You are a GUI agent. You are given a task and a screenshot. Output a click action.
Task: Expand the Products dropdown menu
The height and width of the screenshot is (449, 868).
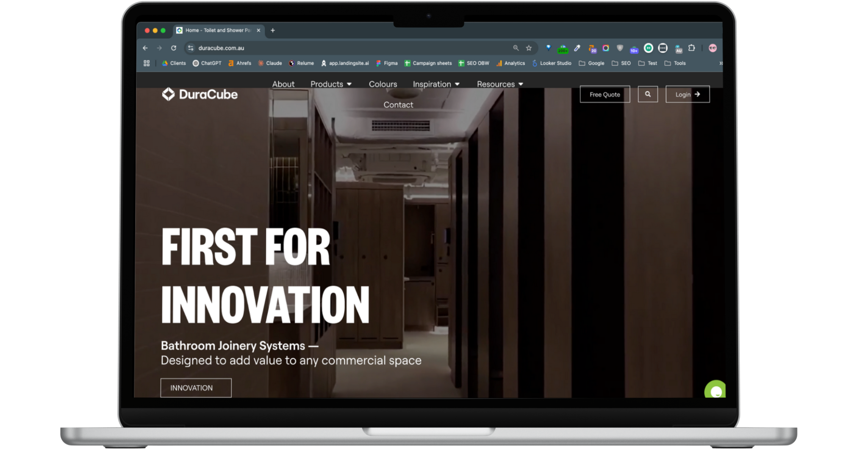pyautogui.click(x=331, y=84)
